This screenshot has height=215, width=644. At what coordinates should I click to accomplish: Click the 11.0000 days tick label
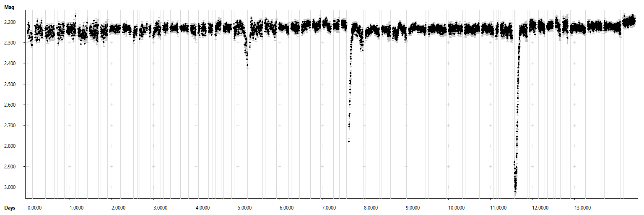pos(498,208)
